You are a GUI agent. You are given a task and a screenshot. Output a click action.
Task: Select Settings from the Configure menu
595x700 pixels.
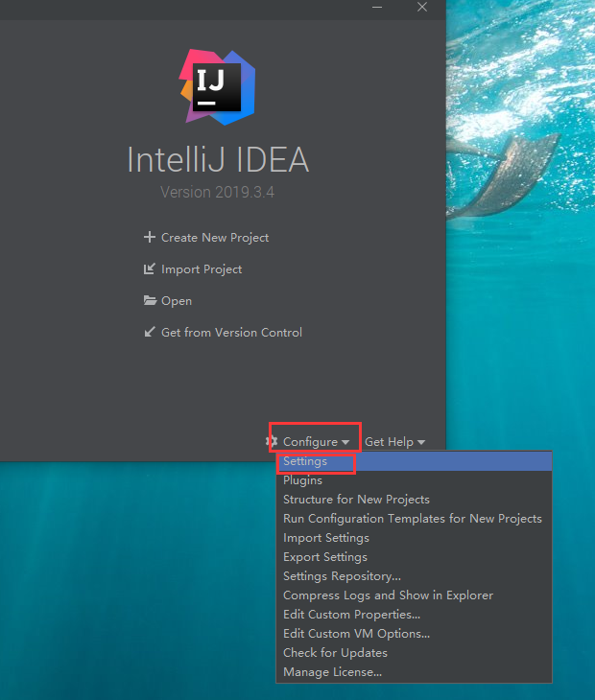pos(414,461)
